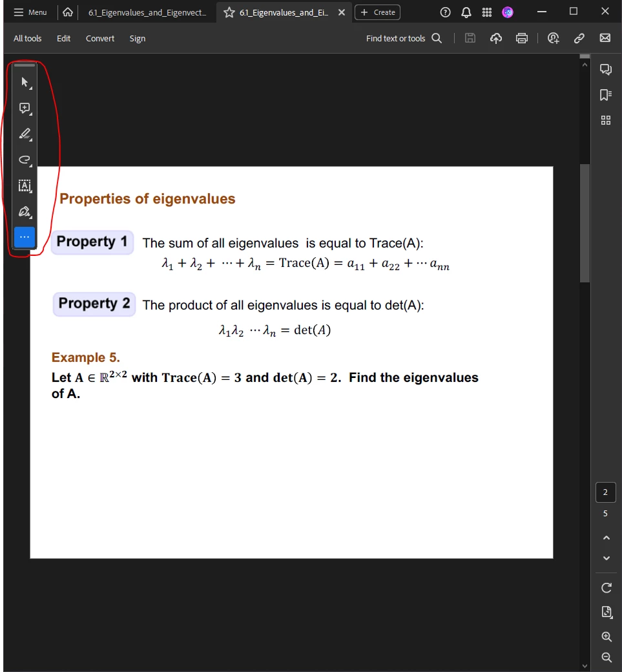This screenshot has height=672, width=622.
Task: Open more tools blue ellipsis button
Action: coord(25,237)
